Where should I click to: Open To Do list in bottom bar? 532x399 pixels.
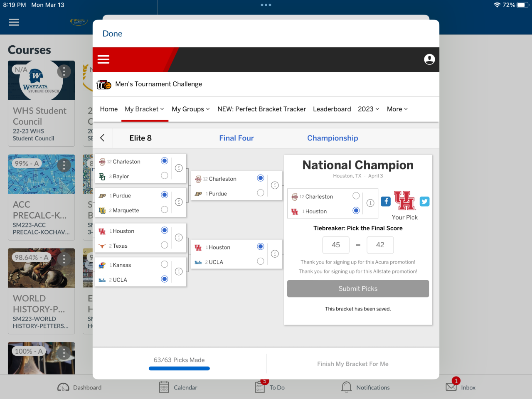point(270,387)
